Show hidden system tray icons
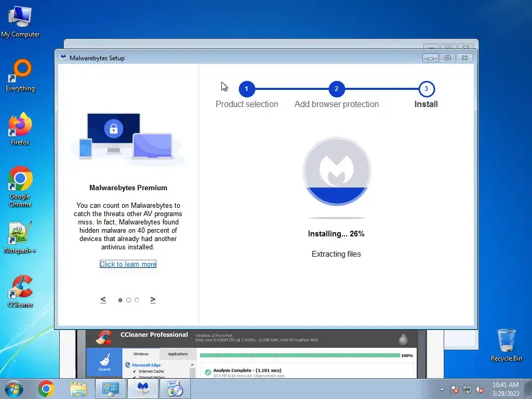This screenshot has height=399, width=532. pos(442,389)
